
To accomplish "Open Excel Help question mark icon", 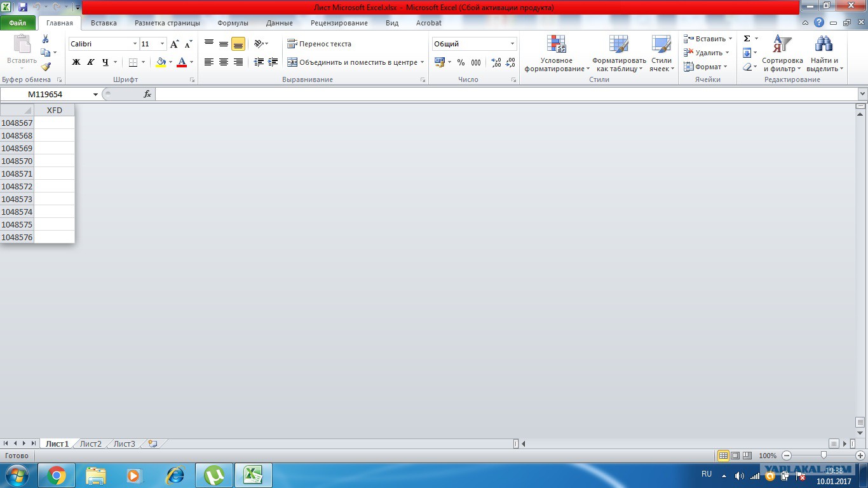I will [819, 23].
